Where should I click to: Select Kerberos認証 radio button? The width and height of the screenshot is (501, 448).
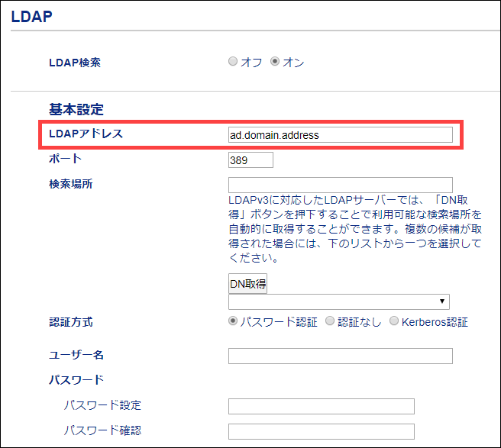tap(394, 321)
